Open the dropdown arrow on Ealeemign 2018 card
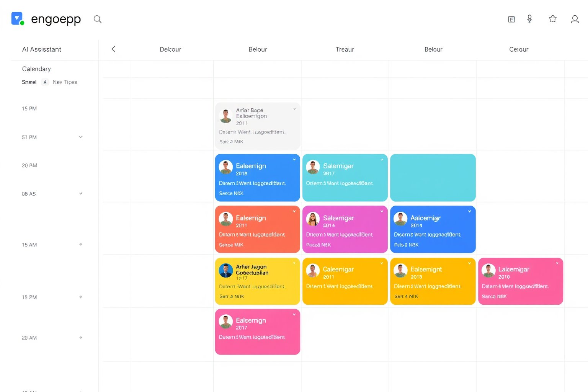Image resolution: width=588 pixels, height=392 pixels. (x=294, y=159)
